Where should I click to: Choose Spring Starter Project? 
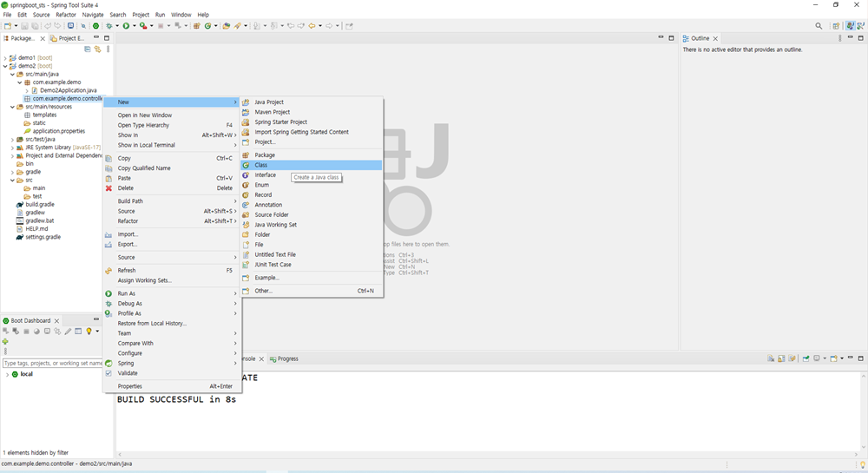pyautogui.click(x=312, y=122)
